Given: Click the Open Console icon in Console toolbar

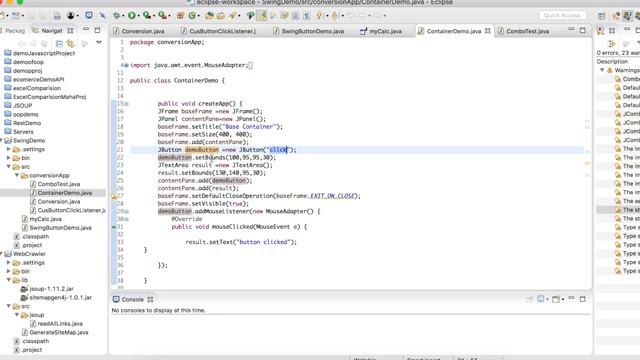Looking at the screenshot, I should [x=556, y=299].
